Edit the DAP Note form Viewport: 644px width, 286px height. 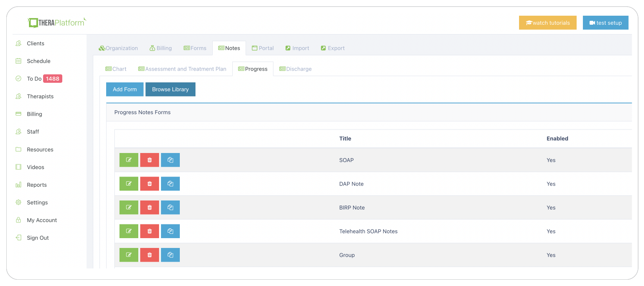click(129, 184)
